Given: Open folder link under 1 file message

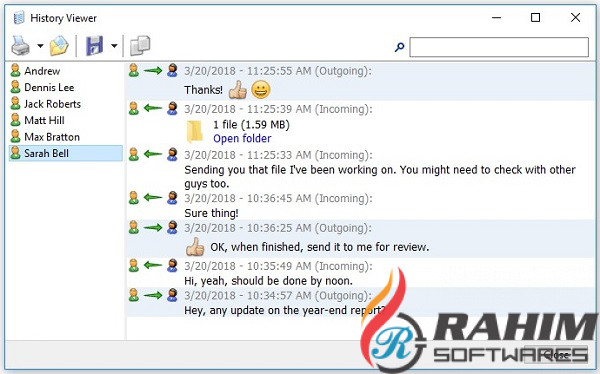Looking at the screenshot, I should (242, 138).
